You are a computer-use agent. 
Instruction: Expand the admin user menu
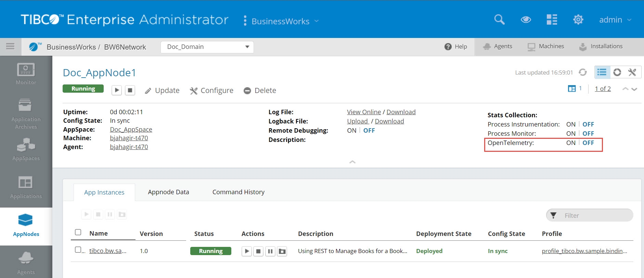click(615, 20)
